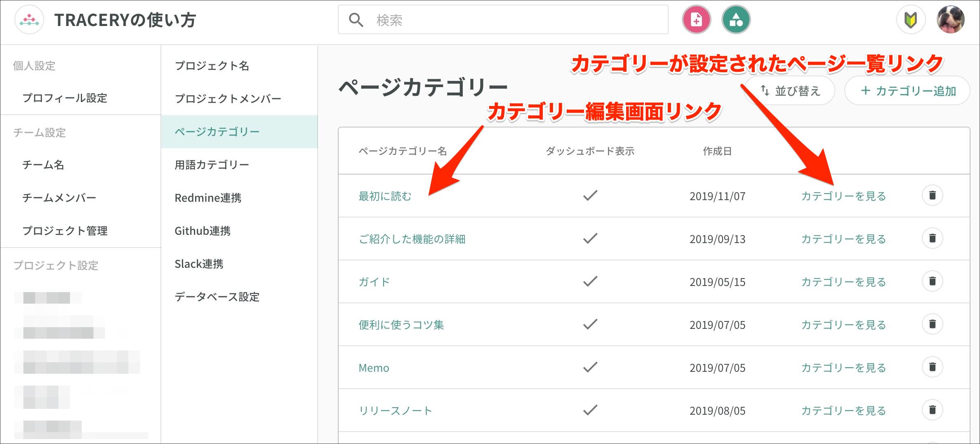Toggle dashboard checkmark for リリースノート
Screen dimensions: 980x444
coord(590,410)
